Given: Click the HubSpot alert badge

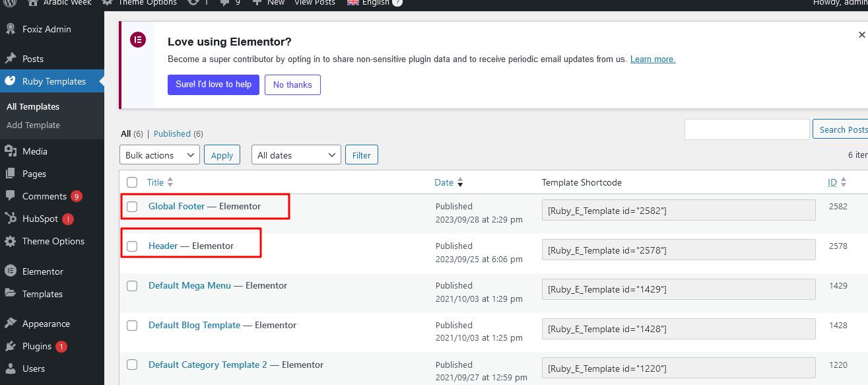Looking at the screenshot, I should tap(69, 219).
